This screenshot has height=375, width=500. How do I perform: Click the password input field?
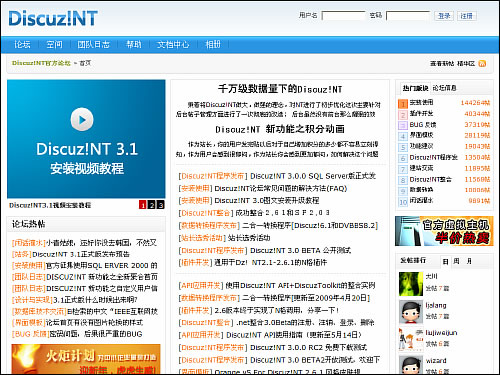[408, 15]
